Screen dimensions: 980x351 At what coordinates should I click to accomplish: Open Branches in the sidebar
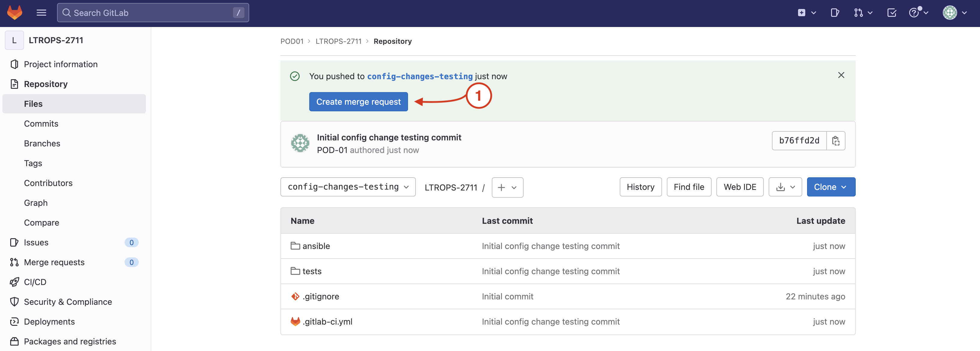[x=42, y=143]
